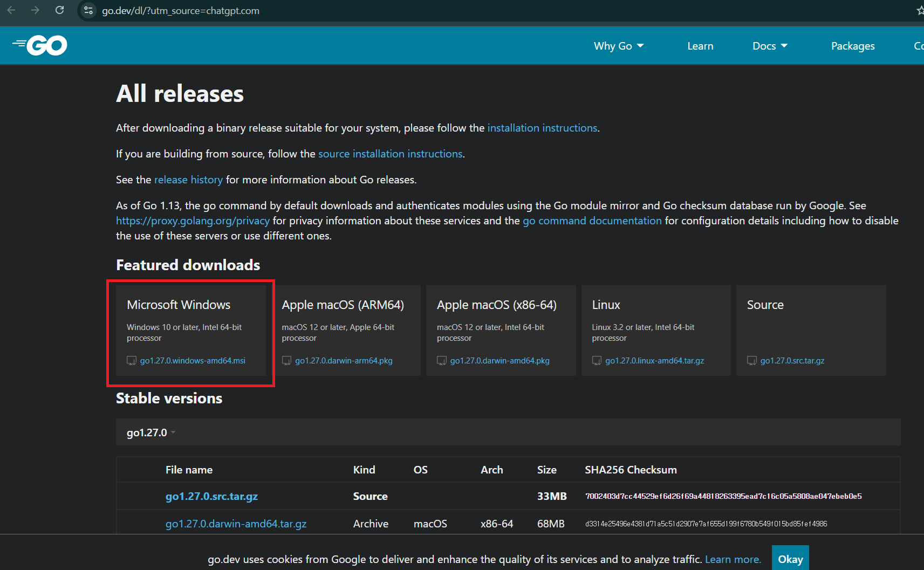Image resolution: width=924 pixels, height=570 pixels.
Task: Download go1.27.0.linux-amd64.tar.gz
Action: (654, 361)
